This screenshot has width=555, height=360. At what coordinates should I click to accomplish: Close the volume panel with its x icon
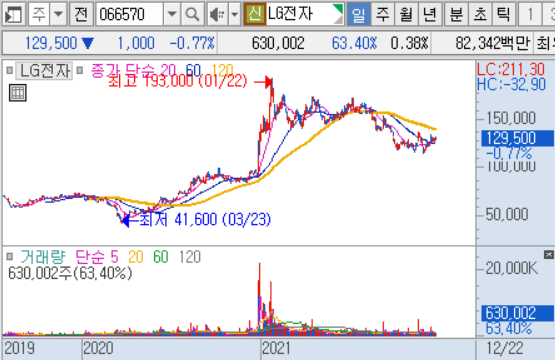pyautogui.click(x=549, y=254)
